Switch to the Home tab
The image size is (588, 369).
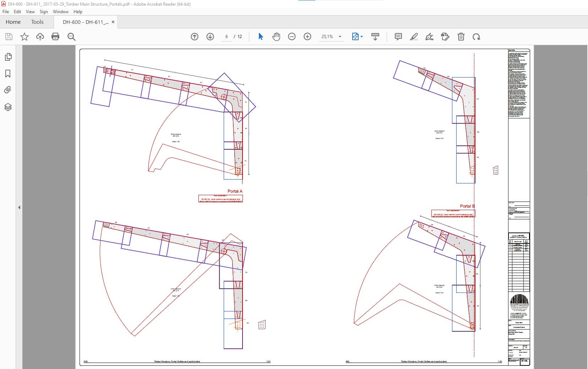point(13,22)
